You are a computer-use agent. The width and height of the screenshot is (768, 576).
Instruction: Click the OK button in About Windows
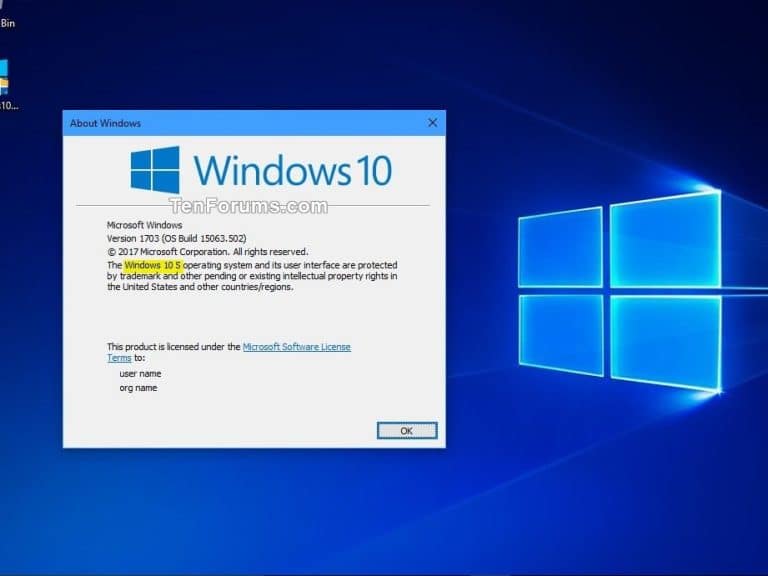point(406,430)
